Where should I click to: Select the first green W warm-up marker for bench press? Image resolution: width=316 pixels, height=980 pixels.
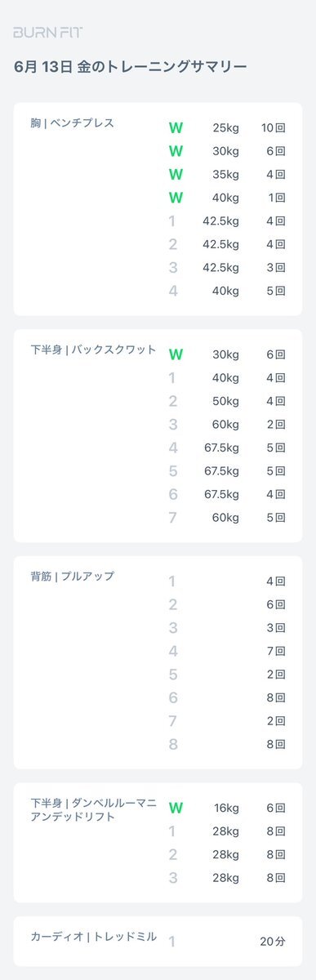tap(176, 128)
